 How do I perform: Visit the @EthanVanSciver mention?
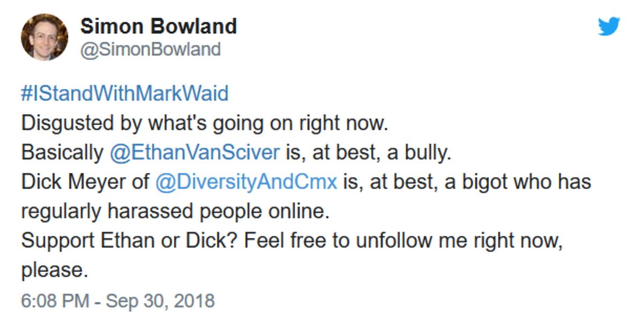(195, 152)
